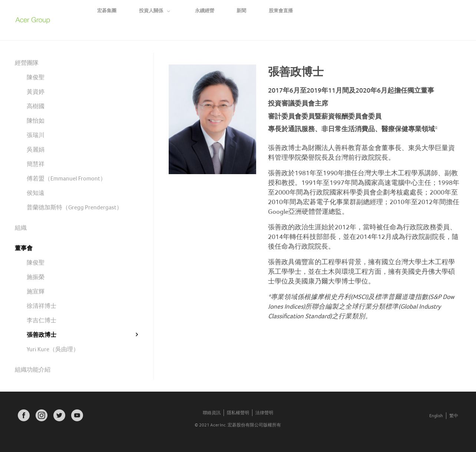Select 施宣輝 in the sidebar
Viewport: 476px width, 452px height.
[x=36, y=291]
